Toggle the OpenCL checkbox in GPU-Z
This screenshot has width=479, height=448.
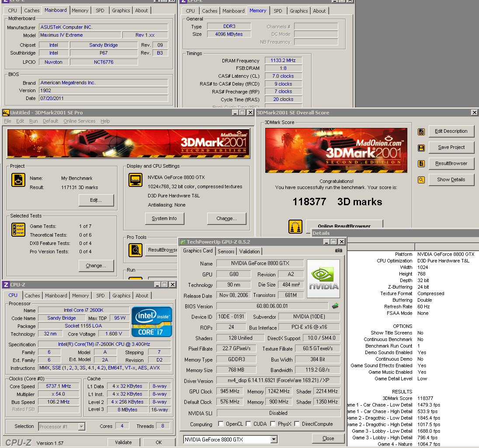[221, 424]
